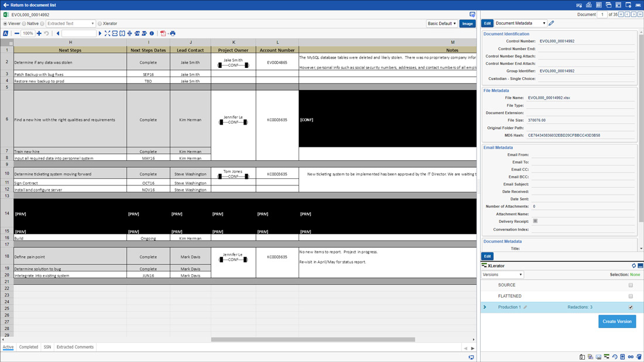The image size is (644, 362).
Task: Click the pencil icon beside Document Metadata
Action: point(551,23)
